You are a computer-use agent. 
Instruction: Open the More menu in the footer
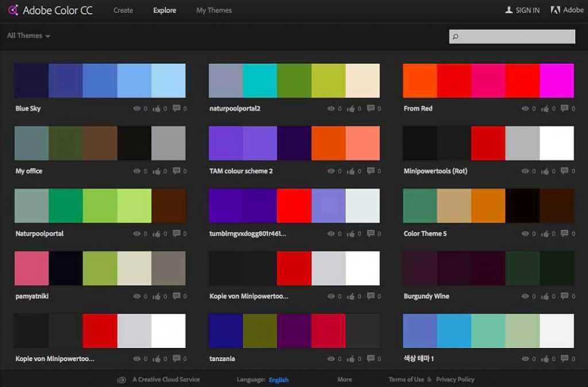click(345, 380)
